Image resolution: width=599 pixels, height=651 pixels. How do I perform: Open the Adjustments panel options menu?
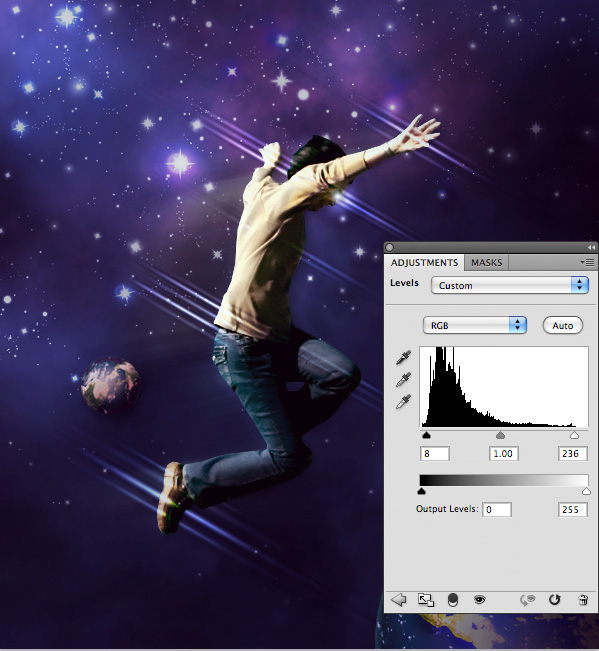[587, 262]
